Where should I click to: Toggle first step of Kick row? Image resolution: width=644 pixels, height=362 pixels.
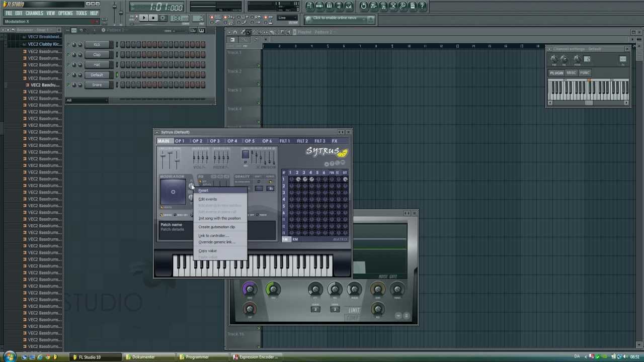coord(122,45)
